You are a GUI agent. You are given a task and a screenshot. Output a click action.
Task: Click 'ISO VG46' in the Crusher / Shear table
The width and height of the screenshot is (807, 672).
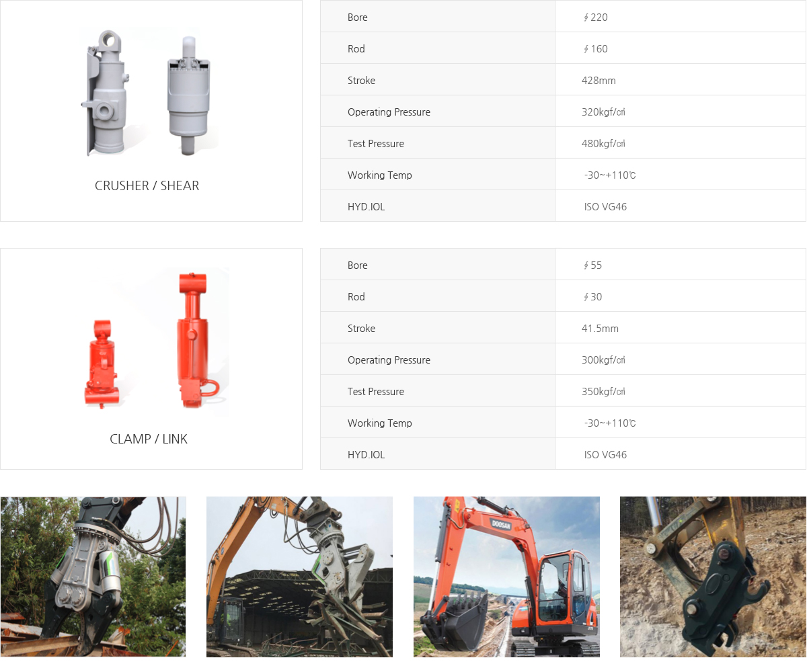coord(605,206)
